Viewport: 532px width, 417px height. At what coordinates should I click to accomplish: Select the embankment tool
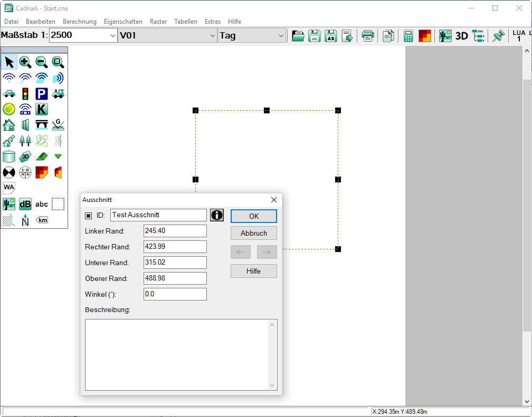[x=41, y=157]
